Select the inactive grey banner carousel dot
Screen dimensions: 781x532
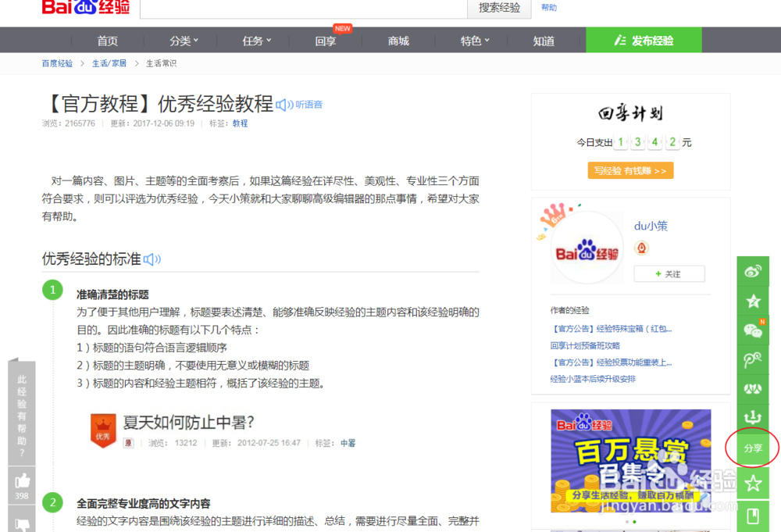click(626, 522)
